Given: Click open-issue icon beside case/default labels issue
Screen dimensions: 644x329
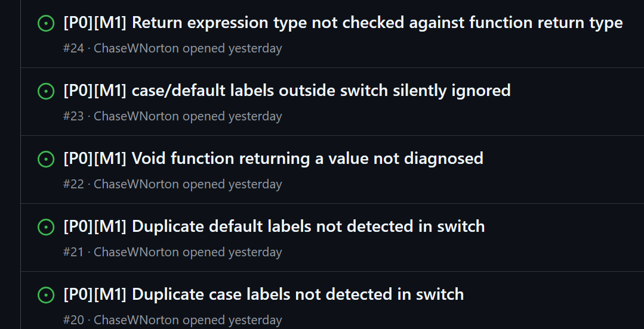Looking at the screenshot, I should point(46,91).
